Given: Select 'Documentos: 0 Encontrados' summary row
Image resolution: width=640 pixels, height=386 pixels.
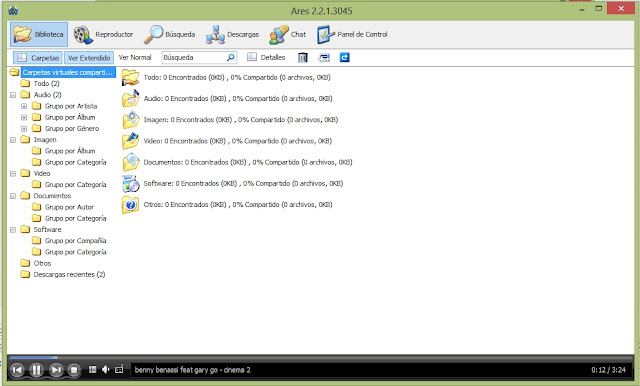Looking at the screenshot, I should (248, 162).
